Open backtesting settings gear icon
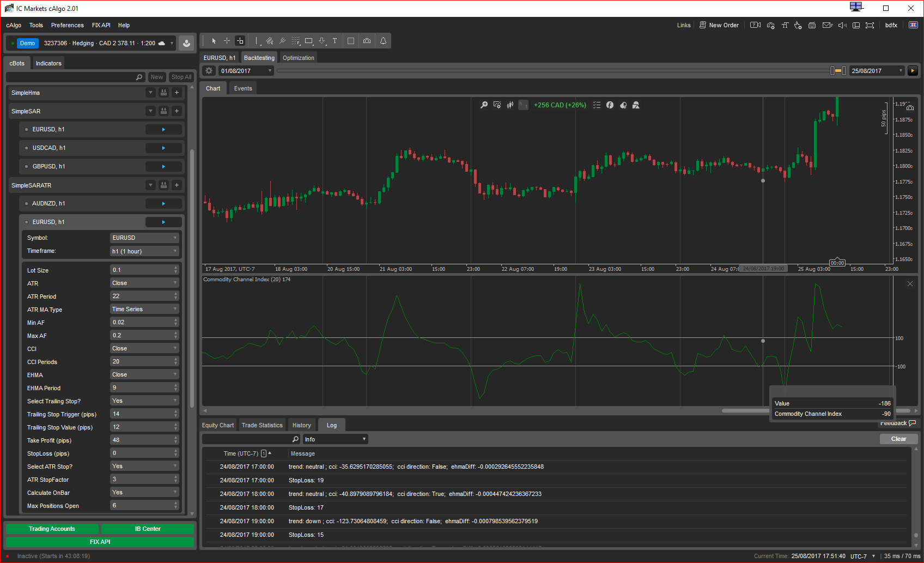The height and width of the screenshot is (563, 924). click(x=209, y=71)
